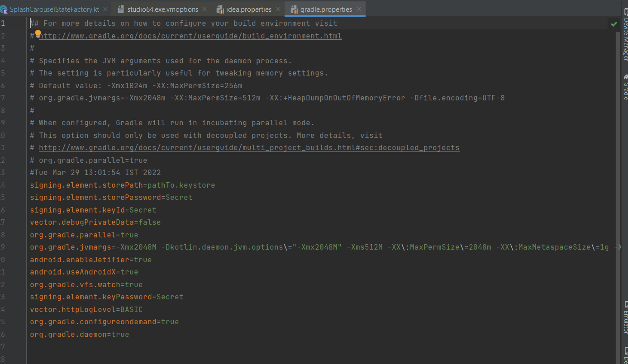Click the 'Specifies the JVM arguments' comment
The image size is (628, 364).
pyautogui.click(x=161, y=61)
